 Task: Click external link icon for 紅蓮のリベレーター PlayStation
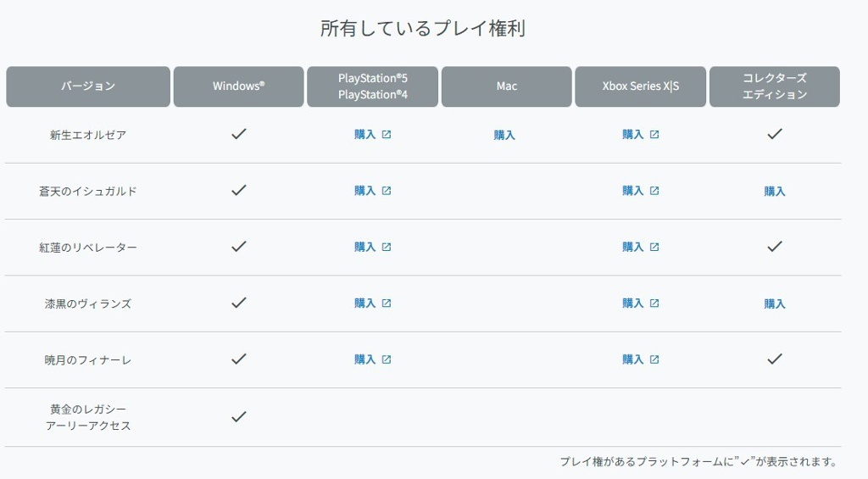387,247
